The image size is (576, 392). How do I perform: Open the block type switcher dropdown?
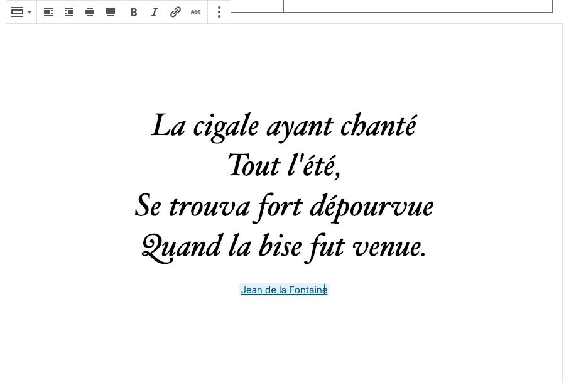tap(21, 12)
